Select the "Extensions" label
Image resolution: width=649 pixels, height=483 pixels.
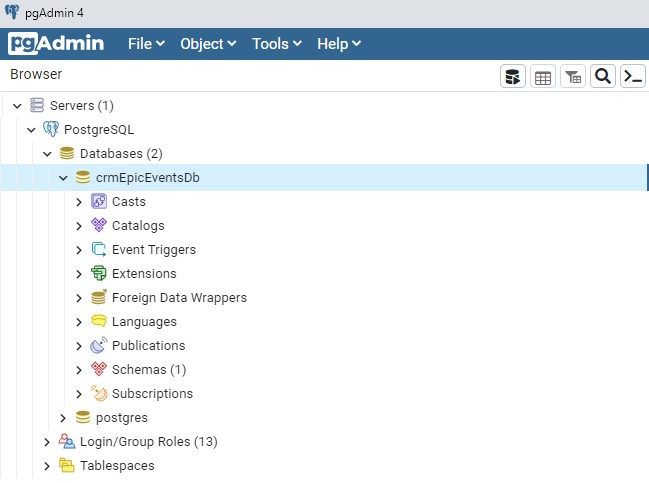[144, 274]
